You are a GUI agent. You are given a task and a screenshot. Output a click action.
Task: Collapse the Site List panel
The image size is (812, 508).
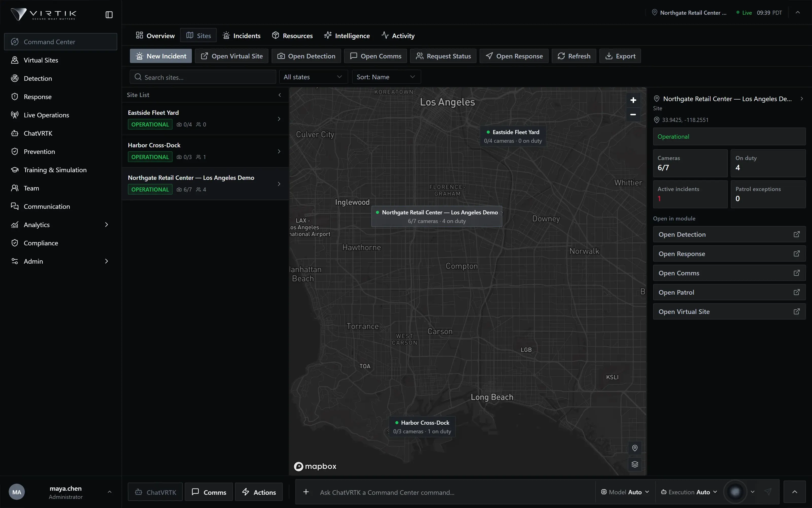[x=279, y=95]
